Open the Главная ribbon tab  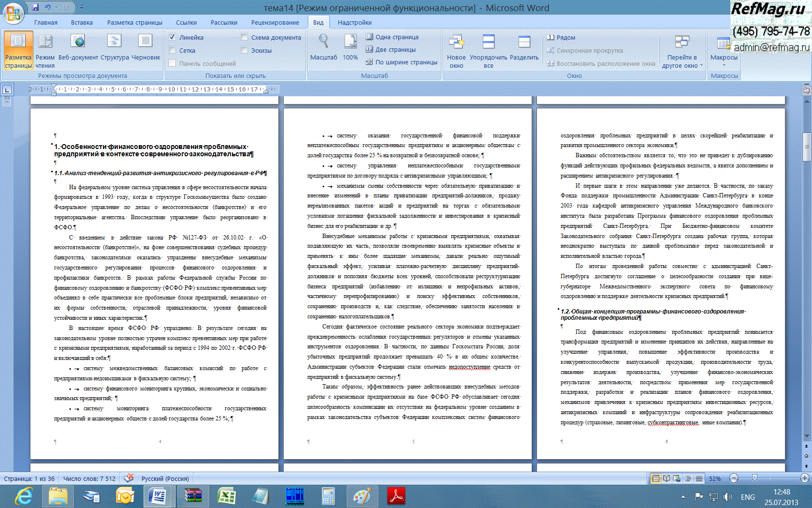(46, 23)
